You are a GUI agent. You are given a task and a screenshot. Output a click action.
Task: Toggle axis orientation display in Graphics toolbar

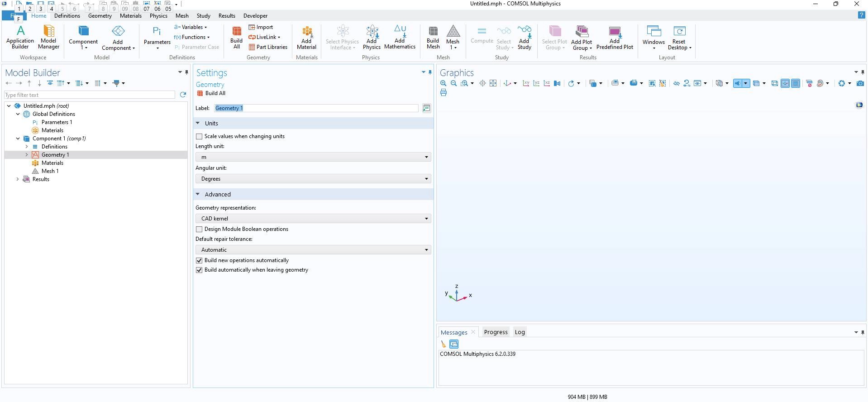(x=785, y=83)
